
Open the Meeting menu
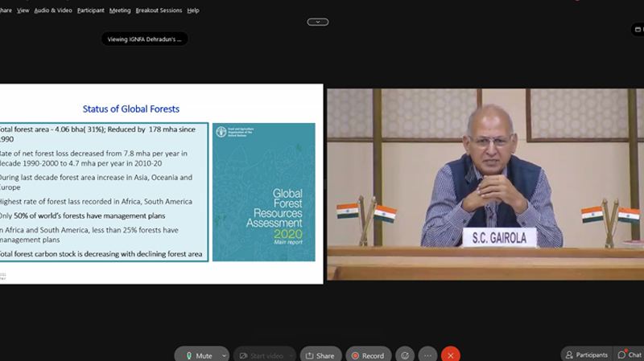coord(120,10)
